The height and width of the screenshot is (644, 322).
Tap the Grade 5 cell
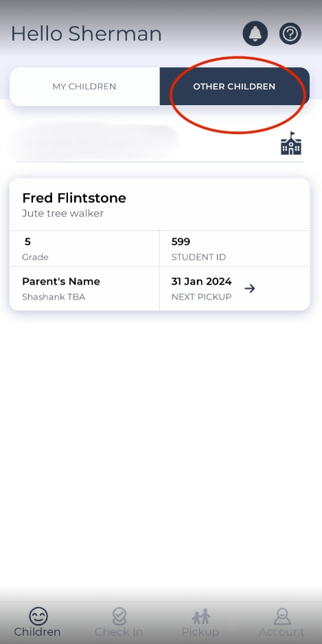[84, 249]
